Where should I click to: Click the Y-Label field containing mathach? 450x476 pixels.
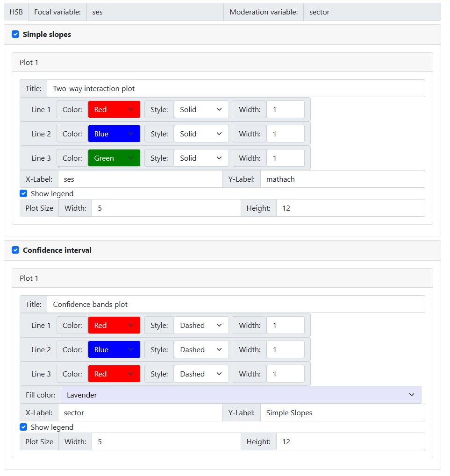pyautogui.click(x=342, y=179)
